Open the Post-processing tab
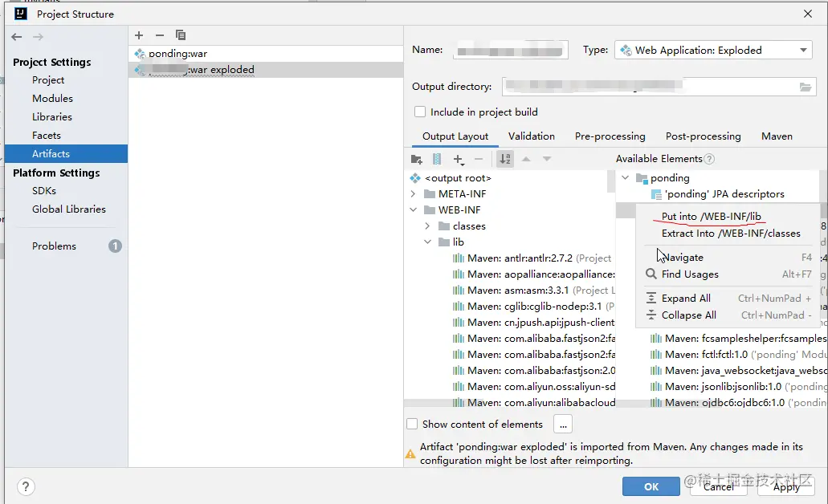Viewport: 828px width, 504px height. point(703,136)
